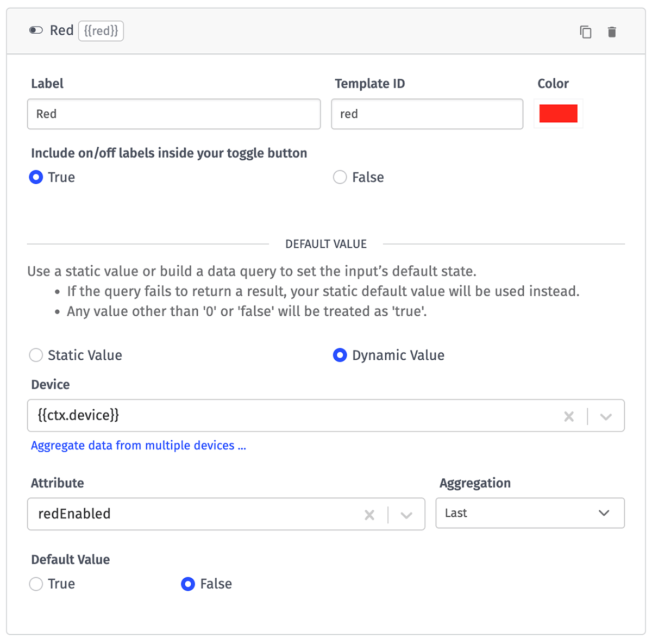Click the Label input field
Viewport: 652px width, 644px height.
point(174,114)
